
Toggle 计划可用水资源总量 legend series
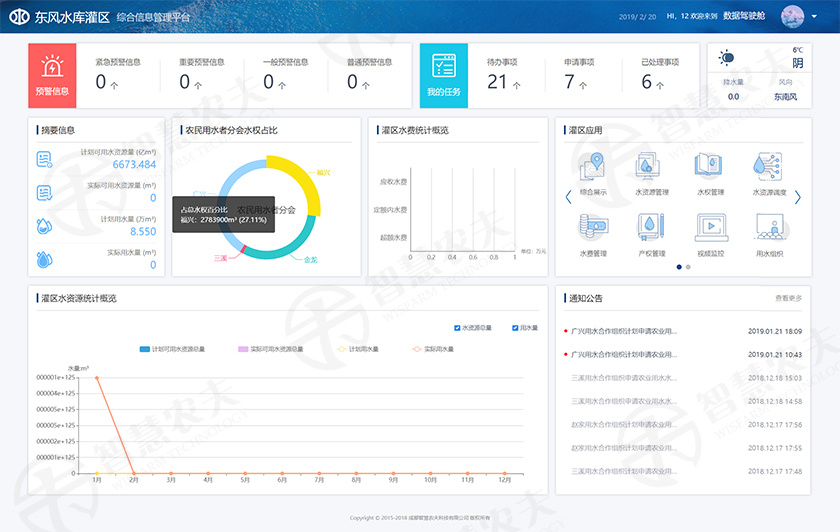[x=172, y=349]
